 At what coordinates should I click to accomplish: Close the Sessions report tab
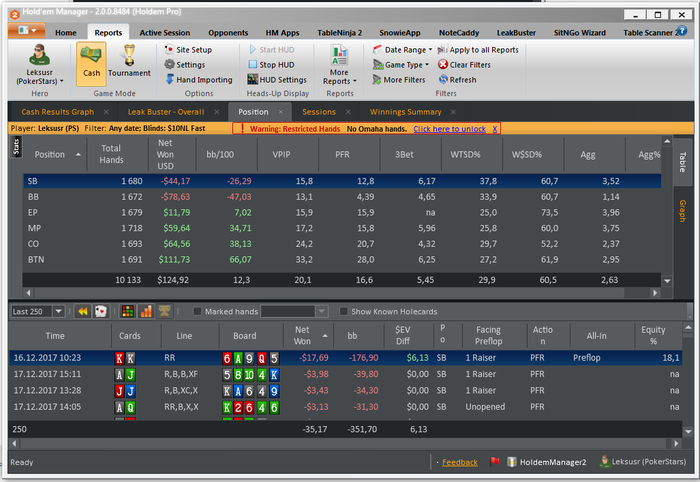click(x=348, y=112)
